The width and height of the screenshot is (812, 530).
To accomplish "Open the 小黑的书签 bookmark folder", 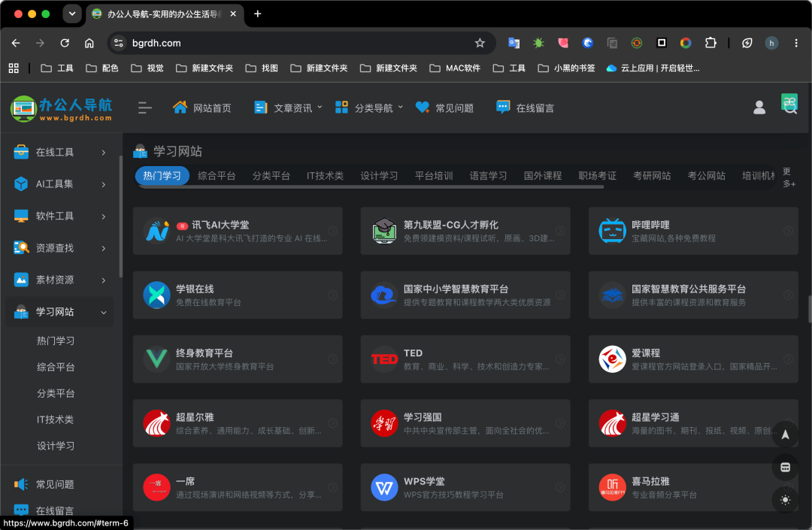I will [x=567, y=68].
